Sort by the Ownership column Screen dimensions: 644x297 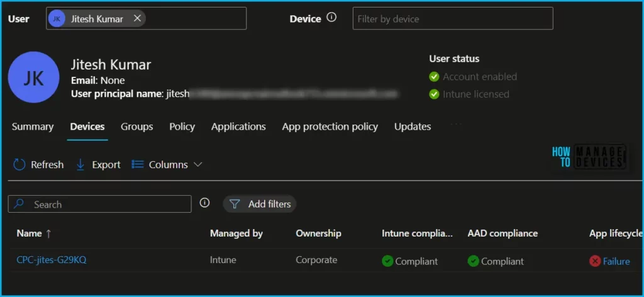pos(318,233)
